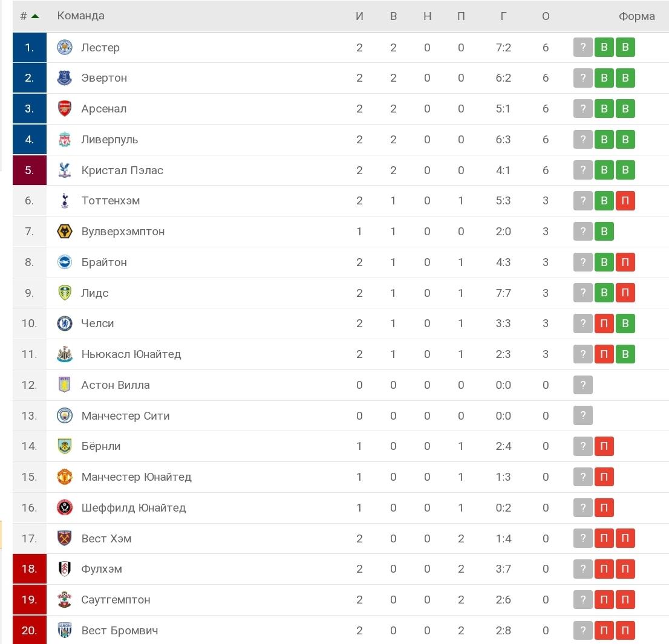Click the Тоттенхэм club crest icon
669x644 pixels.
coord(65,200)
